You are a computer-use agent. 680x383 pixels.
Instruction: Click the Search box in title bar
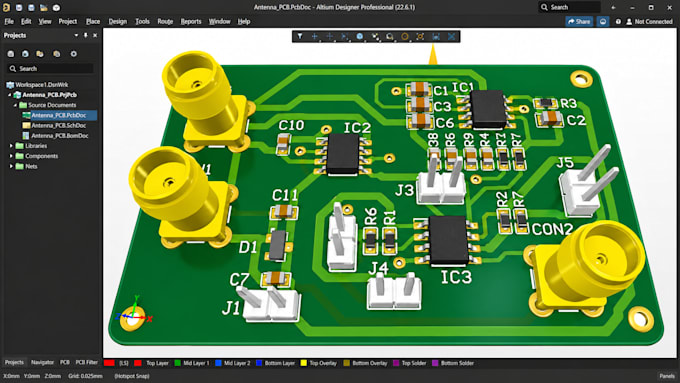tap(569, 7)
